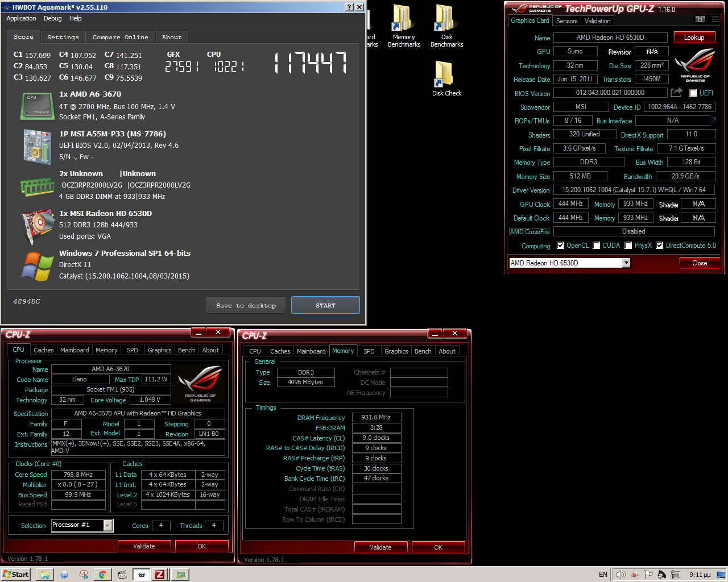Click the blue round icon on taskbar
The height and width of the screenshot is (582, 728).
tap(64, 575)
